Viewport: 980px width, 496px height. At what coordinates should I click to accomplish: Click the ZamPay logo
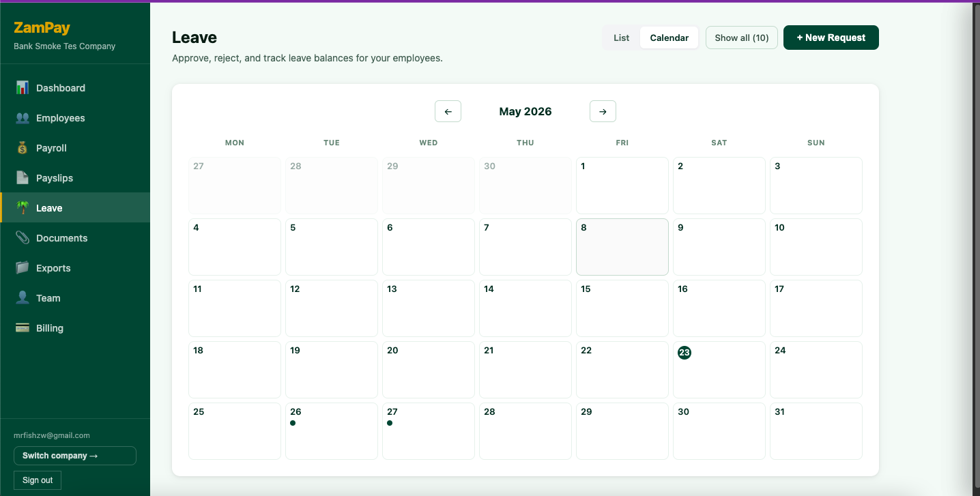42,28
